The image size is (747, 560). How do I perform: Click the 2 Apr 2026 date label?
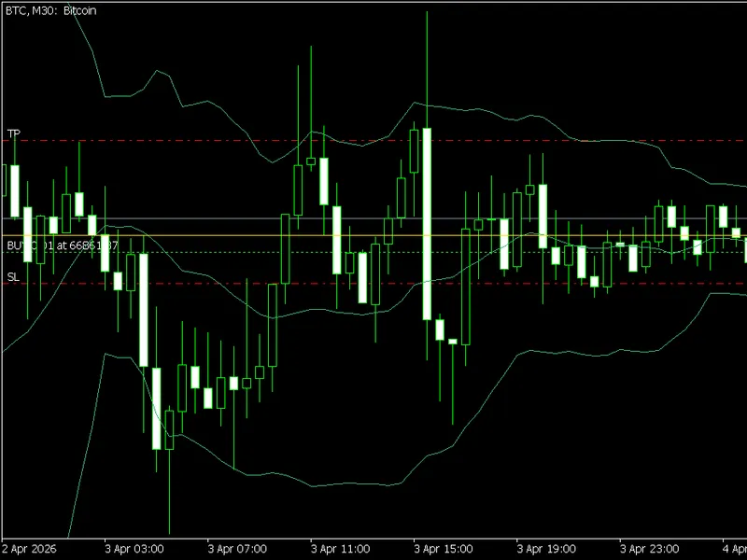coord(29,549)
